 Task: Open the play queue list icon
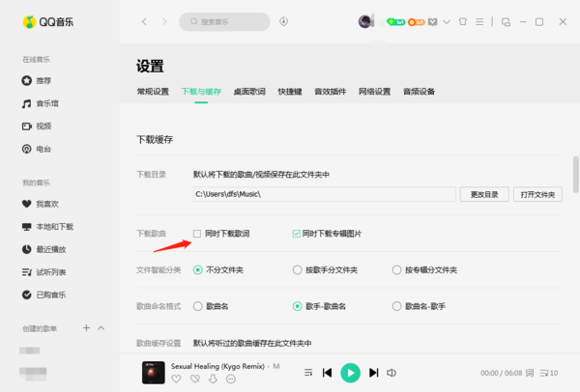[548, 373]
